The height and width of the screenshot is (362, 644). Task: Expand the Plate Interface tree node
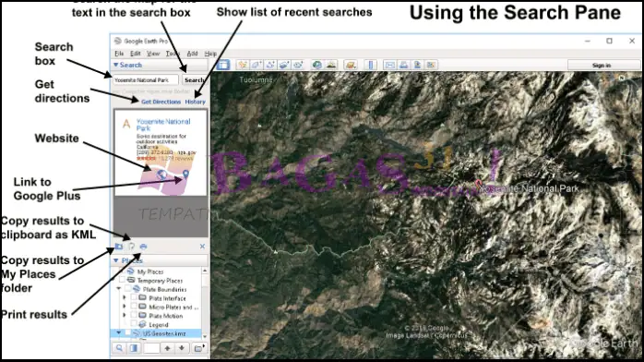coord(125,297)
